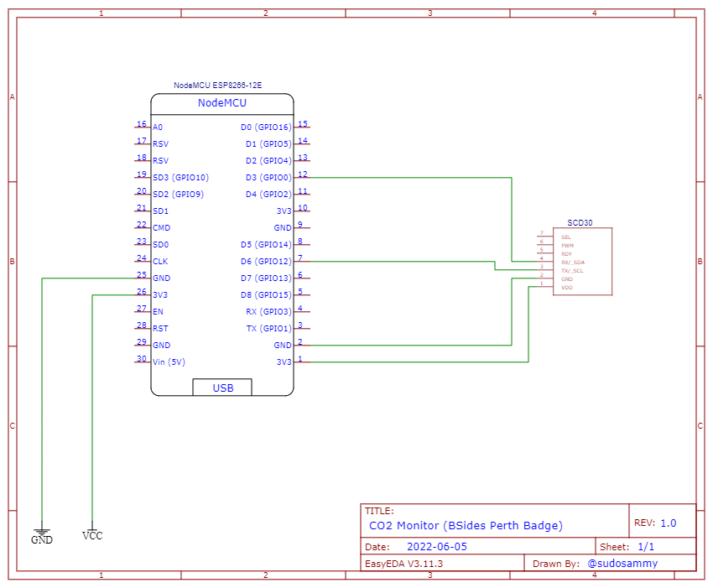
Task: Select the D0 (GPIO16) pin label
Action: point(266,127)
